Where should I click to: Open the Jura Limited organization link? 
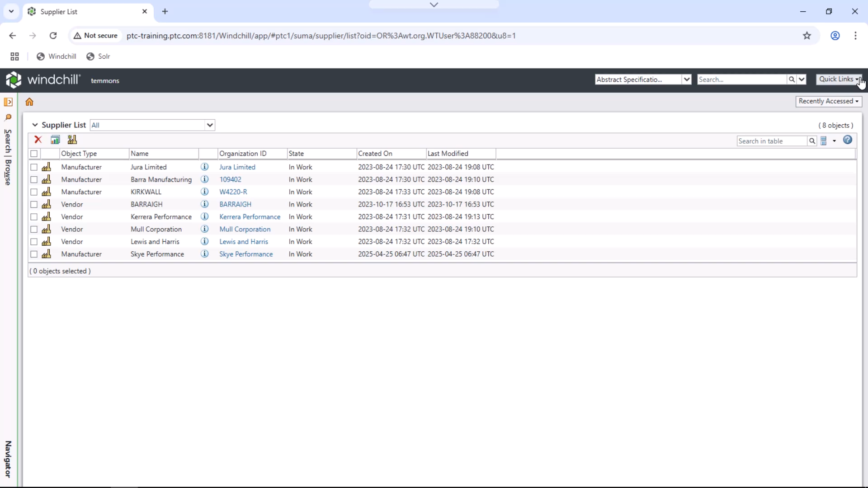pos(237,167)
